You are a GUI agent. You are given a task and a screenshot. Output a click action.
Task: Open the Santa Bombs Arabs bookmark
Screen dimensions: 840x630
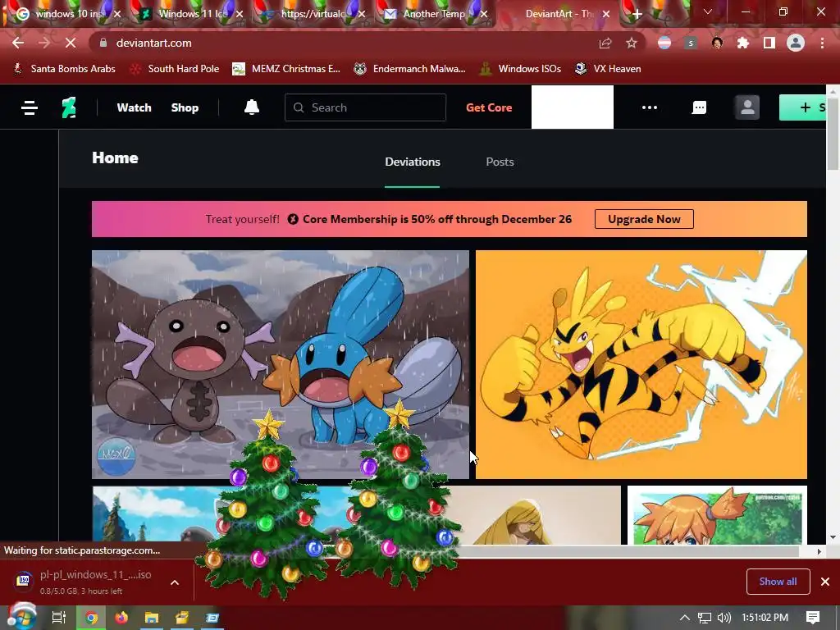64,69
